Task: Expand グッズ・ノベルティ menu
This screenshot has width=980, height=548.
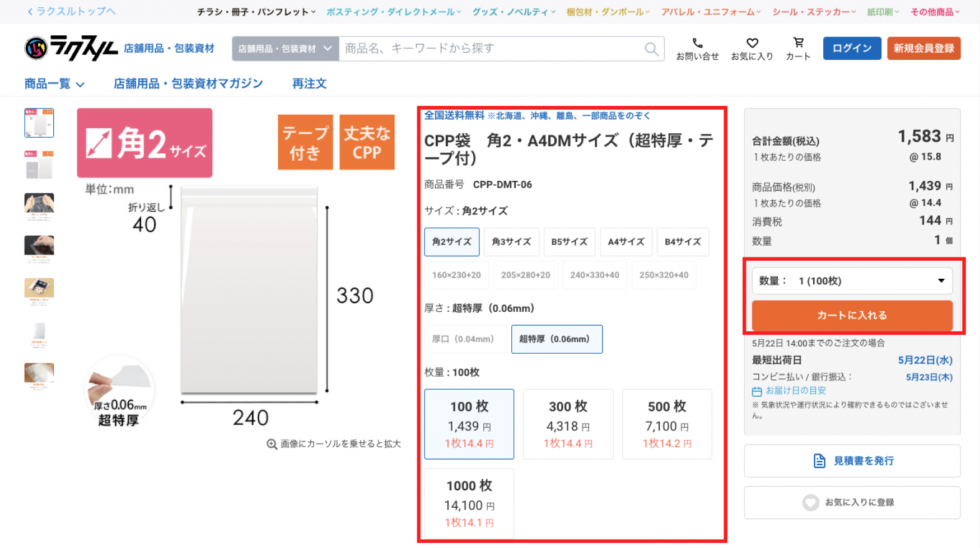Action: [514, 12]
